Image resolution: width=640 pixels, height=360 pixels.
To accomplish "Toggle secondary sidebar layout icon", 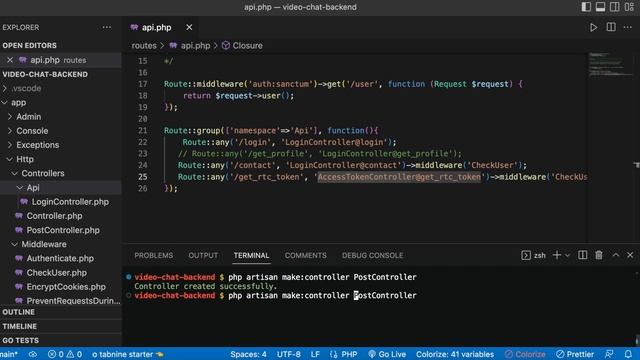I will (x=614, y=7).
